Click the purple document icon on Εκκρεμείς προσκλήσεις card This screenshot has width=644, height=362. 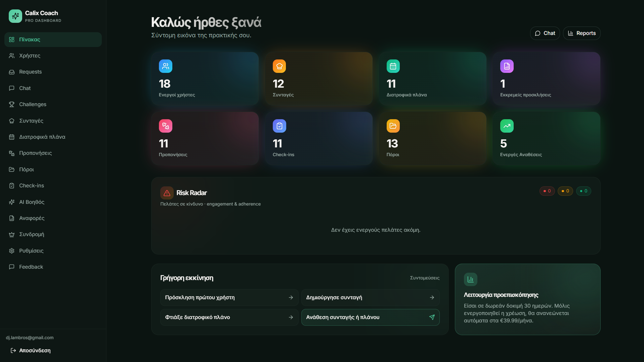point(507,66)
